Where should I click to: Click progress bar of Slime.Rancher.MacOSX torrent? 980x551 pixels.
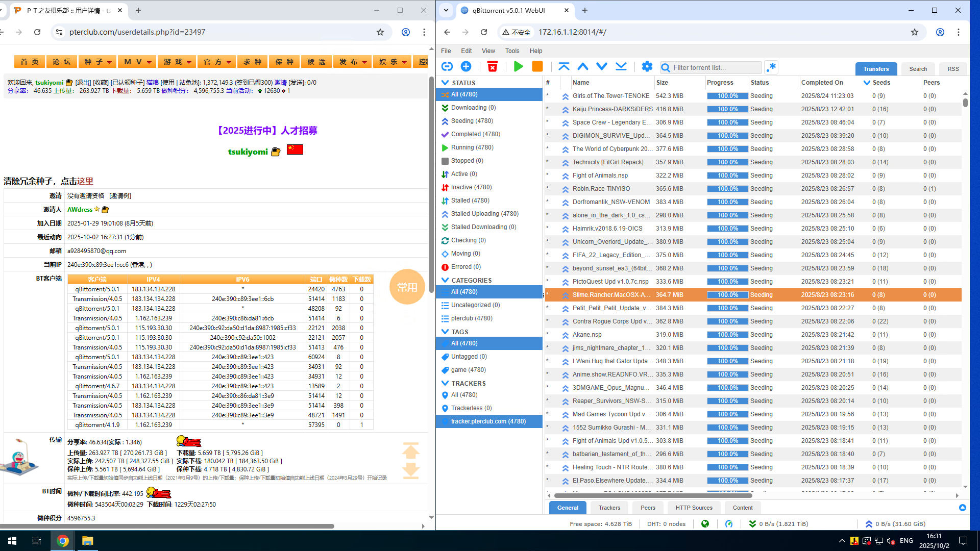(727, 295)
